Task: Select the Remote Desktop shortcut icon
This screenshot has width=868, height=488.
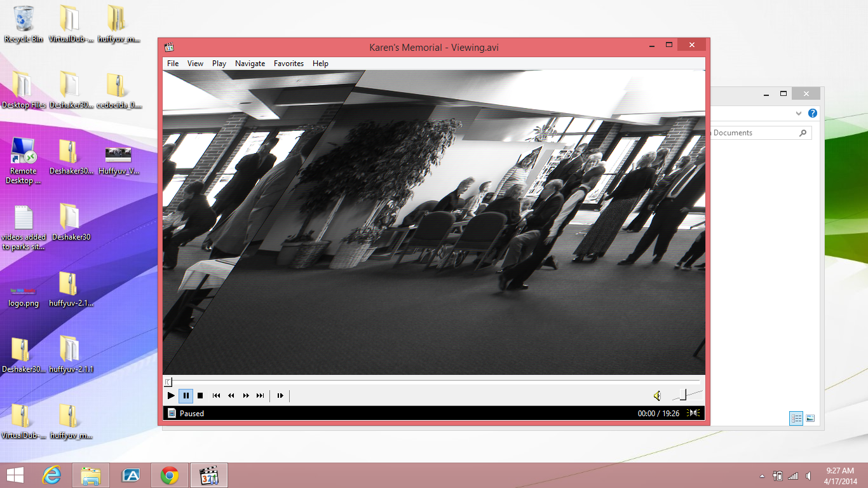Action: pyautogui.click(x=24, y=161)
